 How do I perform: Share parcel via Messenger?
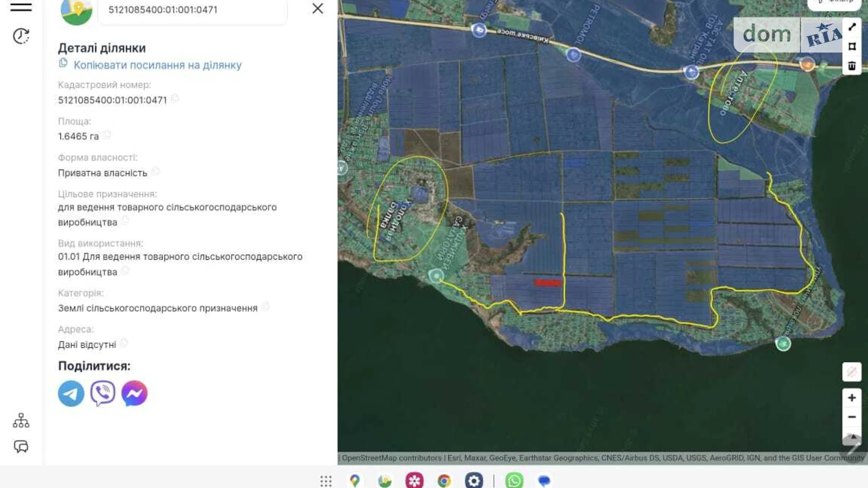coord(134,393)
